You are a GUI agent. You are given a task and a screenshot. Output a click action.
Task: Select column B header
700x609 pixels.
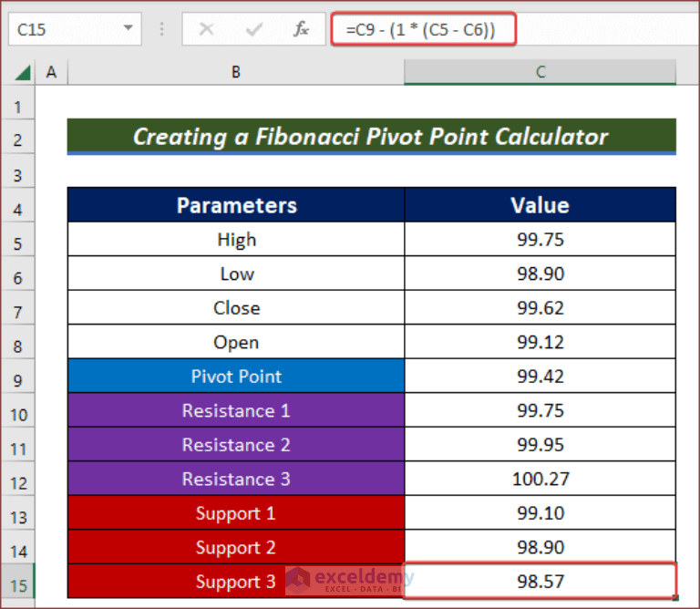(236, 72)
